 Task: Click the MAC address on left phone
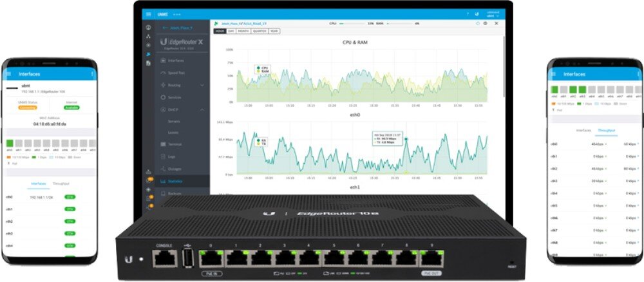tap(50, 124)
